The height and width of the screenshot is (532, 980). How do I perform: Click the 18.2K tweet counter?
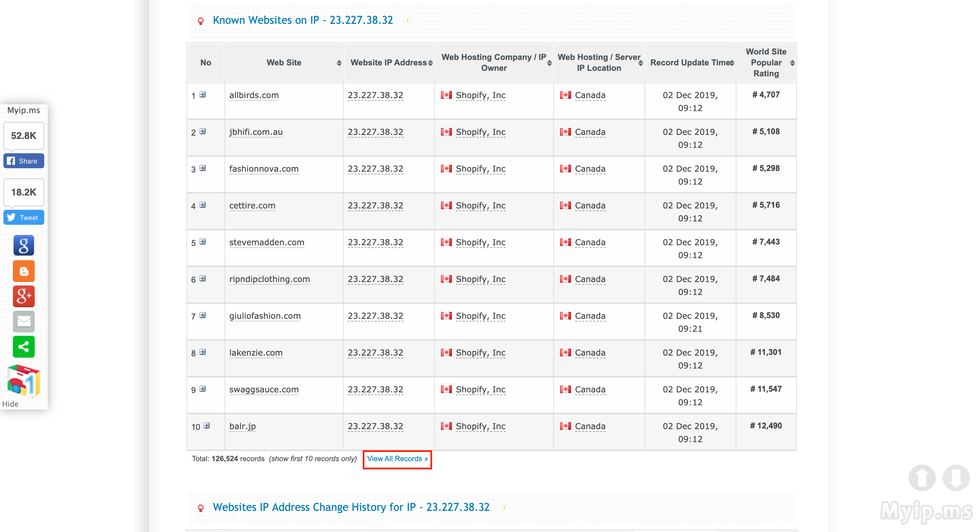23,192
